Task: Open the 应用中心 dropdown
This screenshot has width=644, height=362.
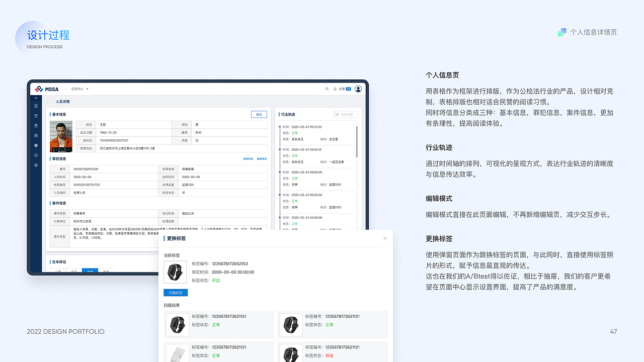Action: coord(79,89)
